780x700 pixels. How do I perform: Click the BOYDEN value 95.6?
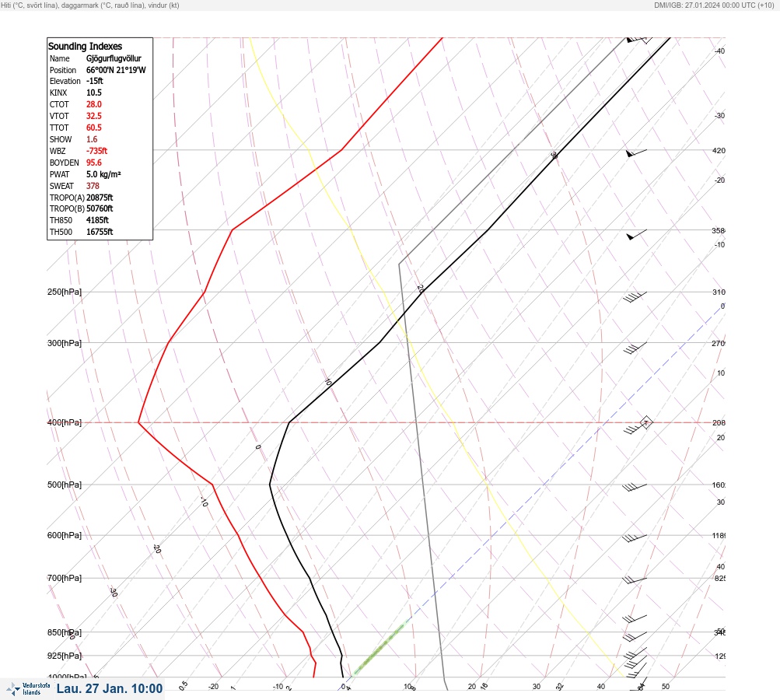click(93, 163)
